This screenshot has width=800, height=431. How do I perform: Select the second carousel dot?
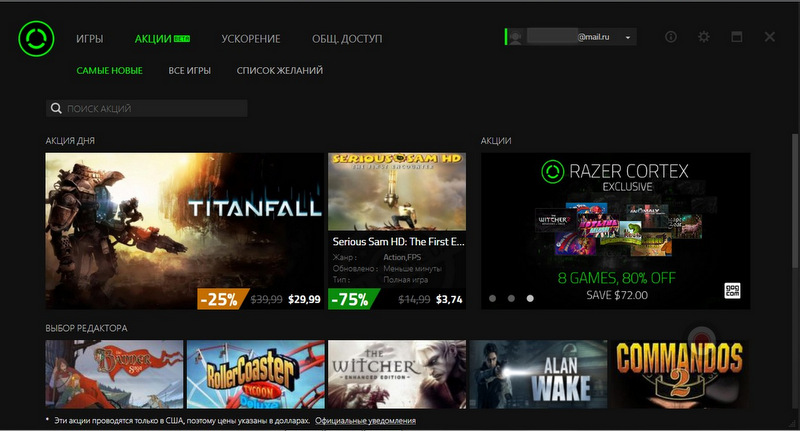511,298
